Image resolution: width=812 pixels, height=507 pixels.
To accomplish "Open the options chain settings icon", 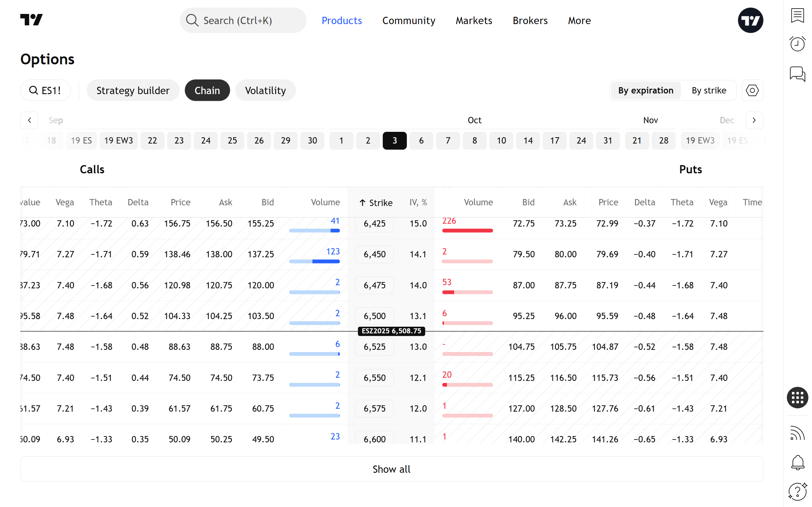I will [x=752, y=91].
